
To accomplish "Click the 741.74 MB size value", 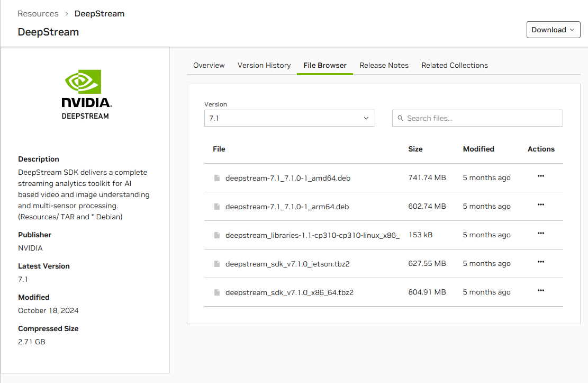I will (427, 177).
